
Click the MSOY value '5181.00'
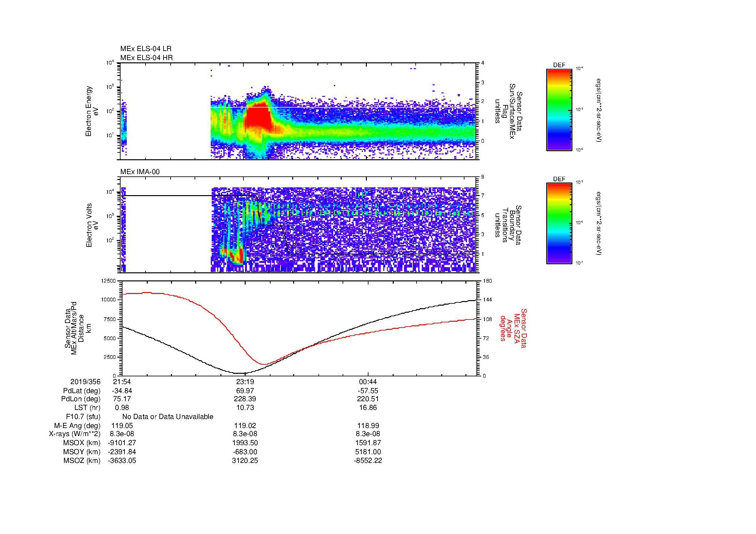[368, 452]
